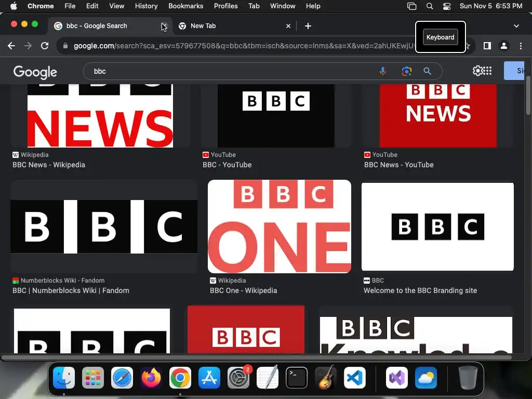Viewport: 532px width, 399px height.
Task: Click the Wikipedia source label under BBC One
Action: [x=232, y=281]
